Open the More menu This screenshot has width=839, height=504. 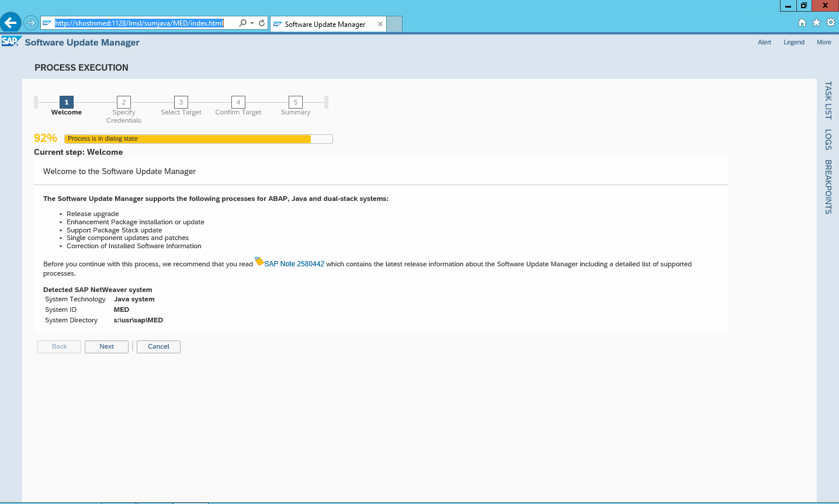click(824, 42)
